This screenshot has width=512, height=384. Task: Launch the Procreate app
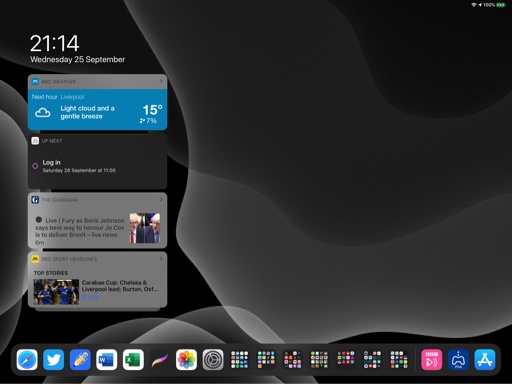(x=160, y=360)
